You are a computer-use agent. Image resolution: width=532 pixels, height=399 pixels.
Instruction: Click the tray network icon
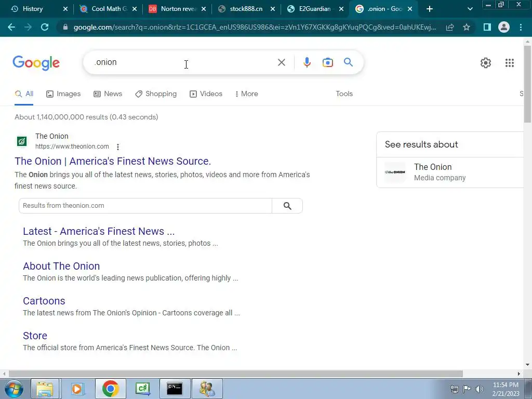tap(454, 389)
